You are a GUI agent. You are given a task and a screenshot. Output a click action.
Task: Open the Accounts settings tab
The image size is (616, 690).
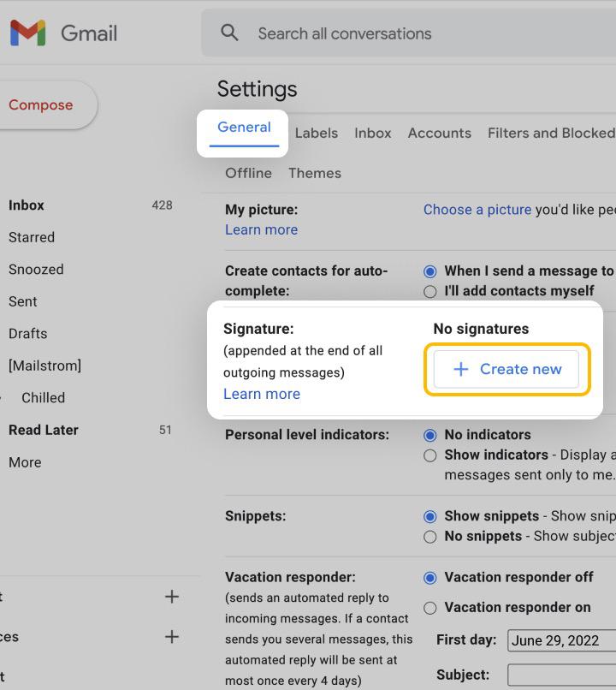point(439,133)
